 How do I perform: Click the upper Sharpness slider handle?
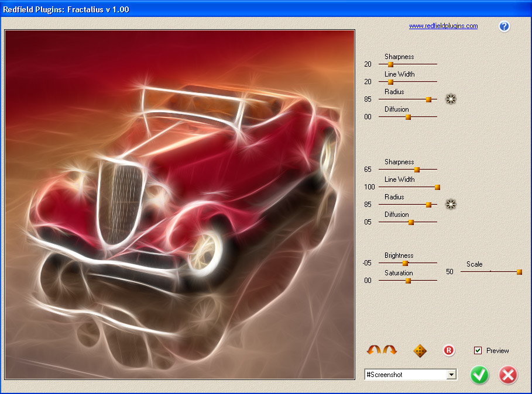click(x=390, y=64)
